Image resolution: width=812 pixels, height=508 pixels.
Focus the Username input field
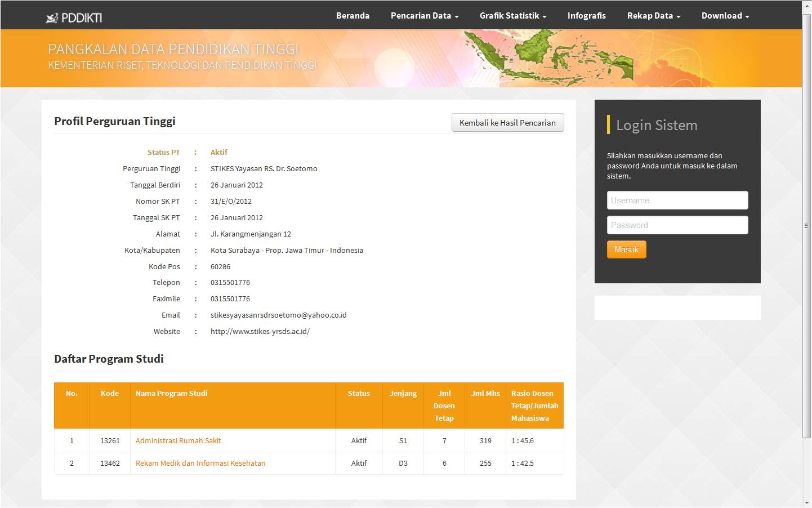677,200
